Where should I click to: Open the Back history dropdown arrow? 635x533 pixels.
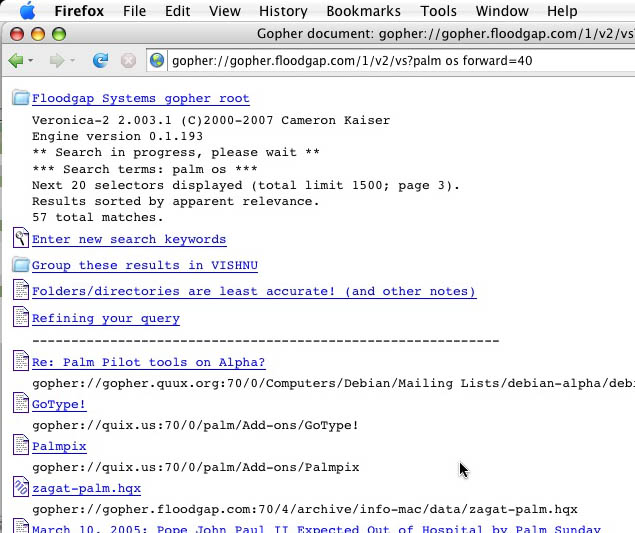(x=31, y=61)
